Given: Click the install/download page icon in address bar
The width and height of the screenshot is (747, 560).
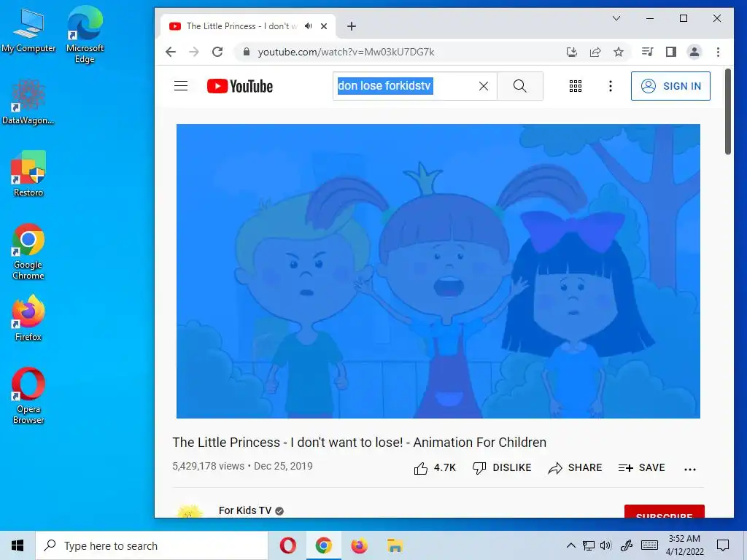Looking at the screenshot, I should click(572, 52).
